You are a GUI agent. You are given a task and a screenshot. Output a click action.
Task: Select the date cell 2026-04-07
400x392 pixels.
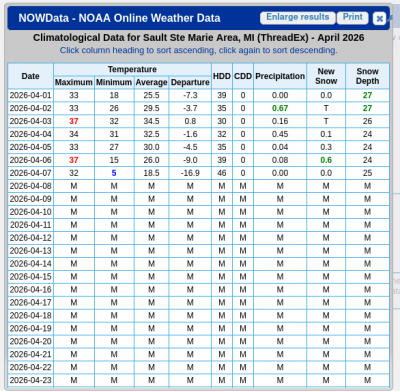coord(30,173)
